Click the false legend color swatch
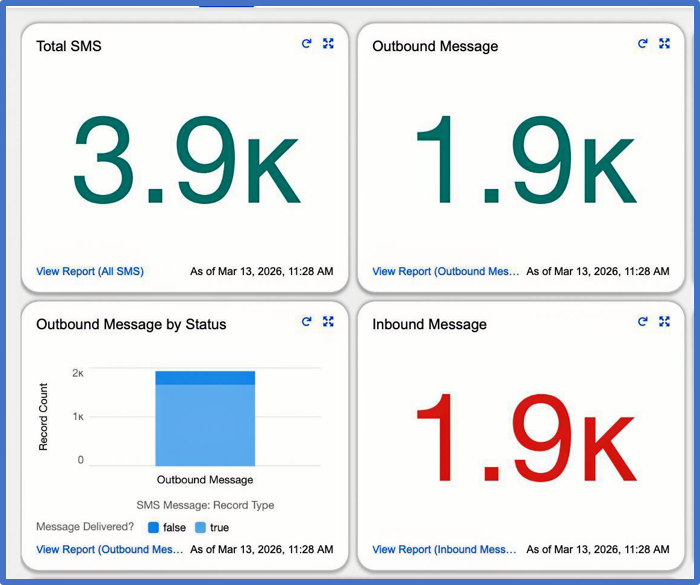The width and height of the screenshot is (700, 585). click(x=153, y=527)
